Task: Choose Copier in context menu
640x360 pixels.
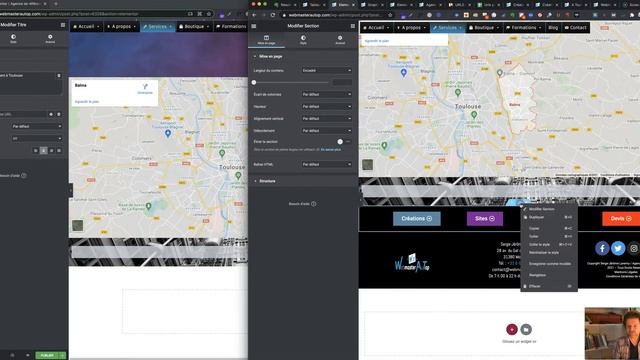Action: click(549, 228)
